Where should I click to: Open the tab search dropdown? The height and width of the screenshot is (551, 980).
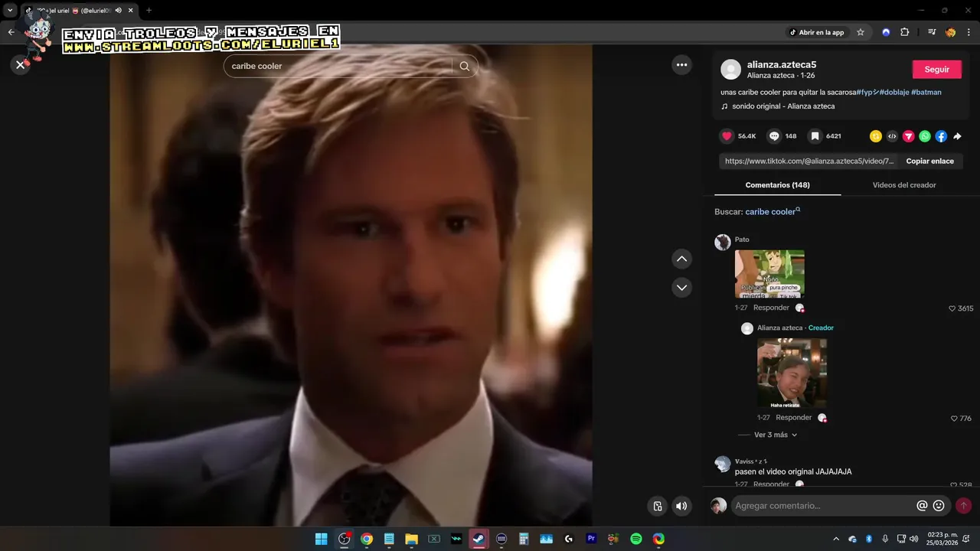coord(10,11)
